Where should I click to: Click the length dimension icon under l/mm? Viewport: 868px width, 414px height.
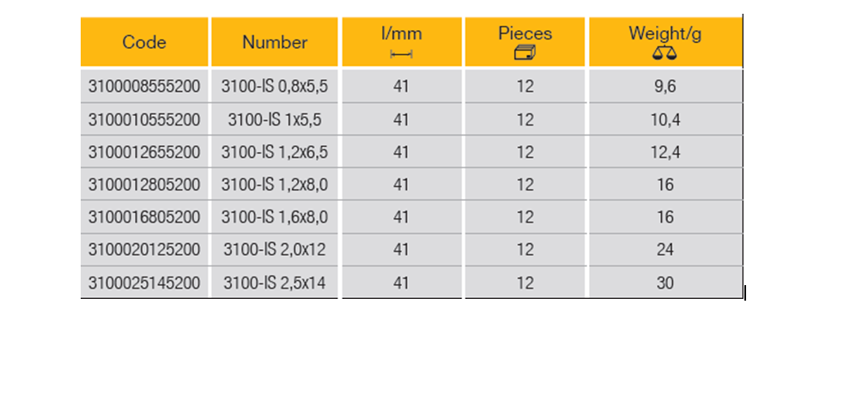402,54
